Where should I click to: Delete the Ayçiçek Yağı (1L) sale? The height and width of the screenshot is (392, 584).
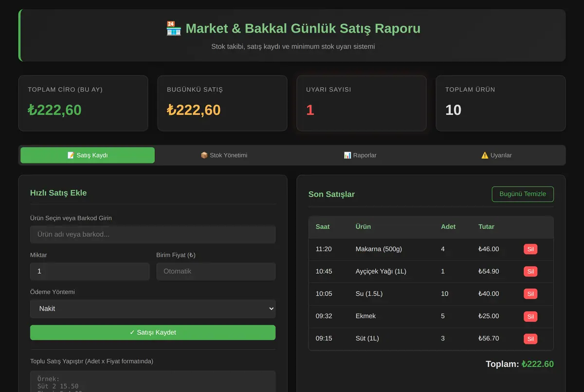pos(530,272)
